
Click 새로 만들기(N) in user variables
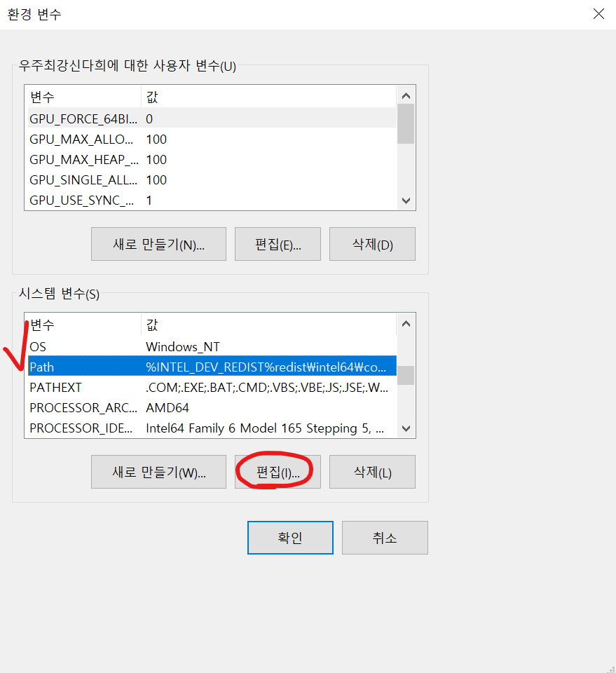coord(158,244)
